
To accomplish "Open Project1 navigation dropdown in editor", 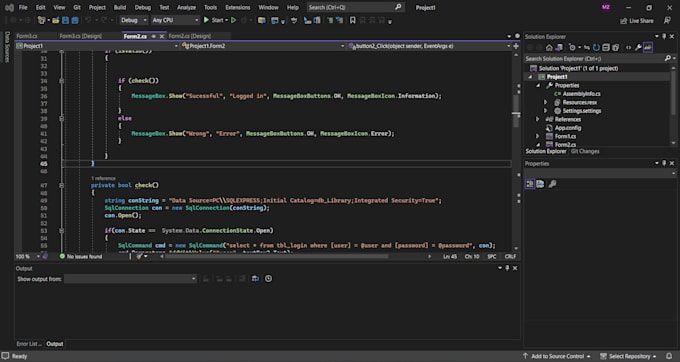I will [97, 46].
